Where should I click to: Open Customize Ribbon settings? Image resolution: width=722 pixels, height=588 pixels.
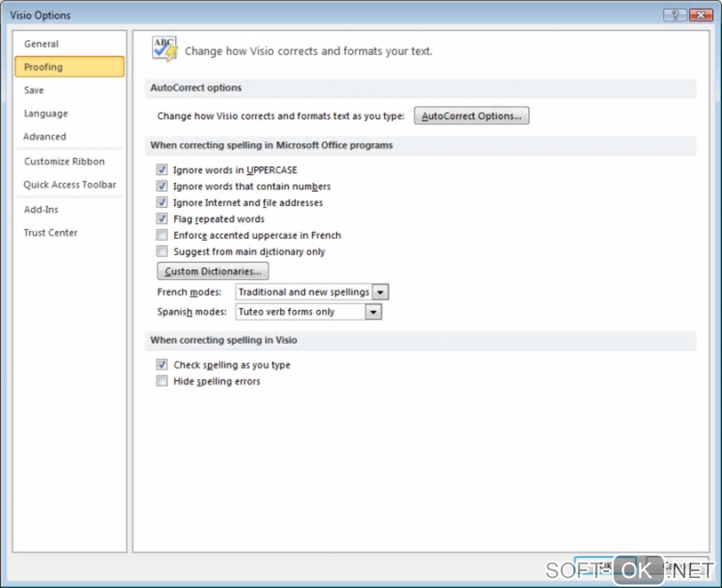[69, 161]
